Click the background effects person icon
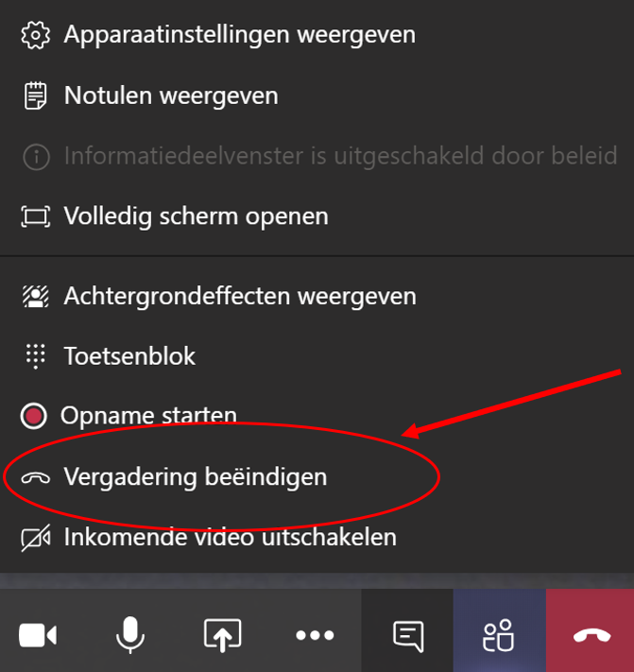This screenshot has height=672, width=634. (36, 297)
